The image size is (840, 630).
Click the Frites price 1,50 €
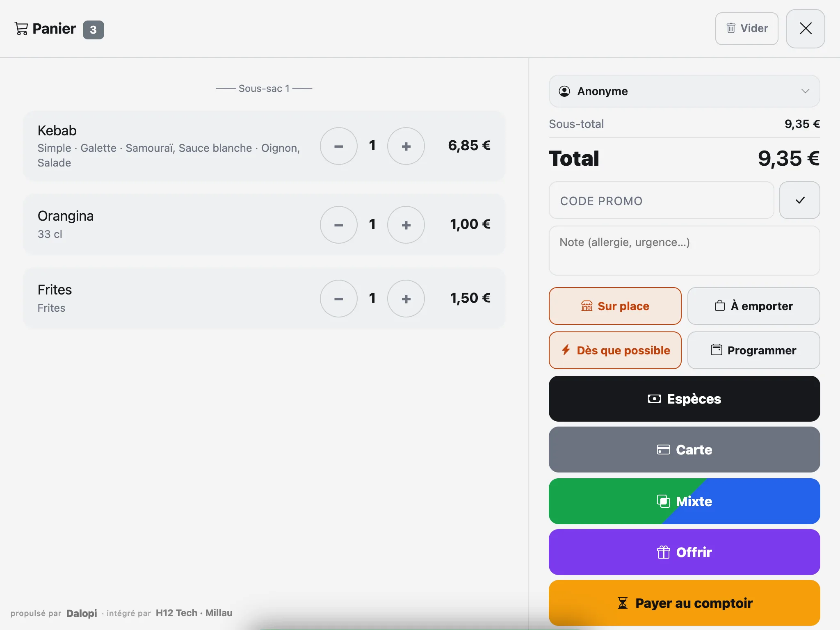coord(470,298)
